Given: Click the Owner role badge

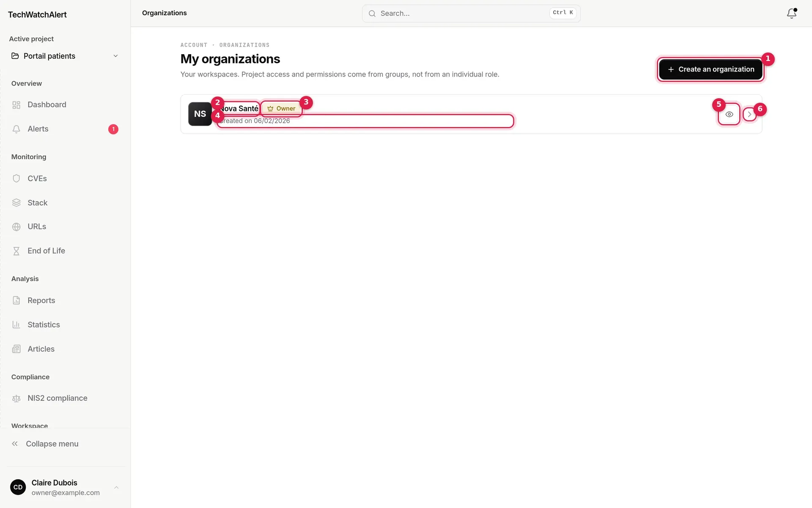Looking at the screenshot, I should point(281,109).
